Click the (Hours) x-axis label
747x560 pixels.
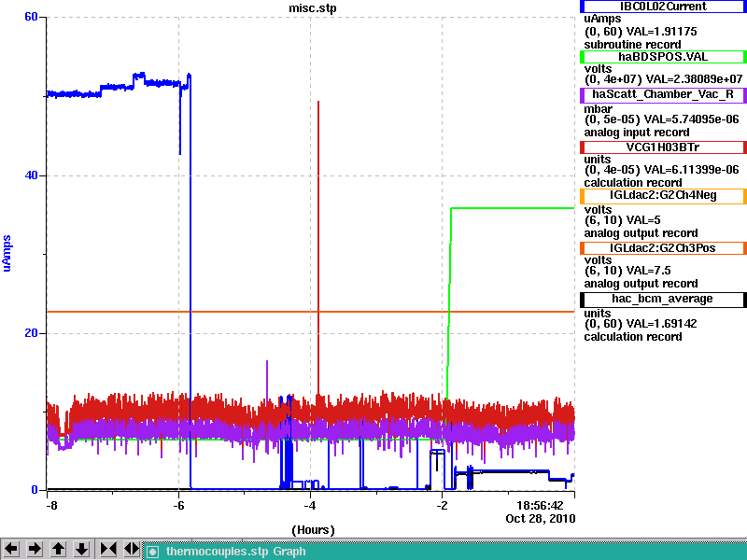pyautogui.click(x=313, y=530)
